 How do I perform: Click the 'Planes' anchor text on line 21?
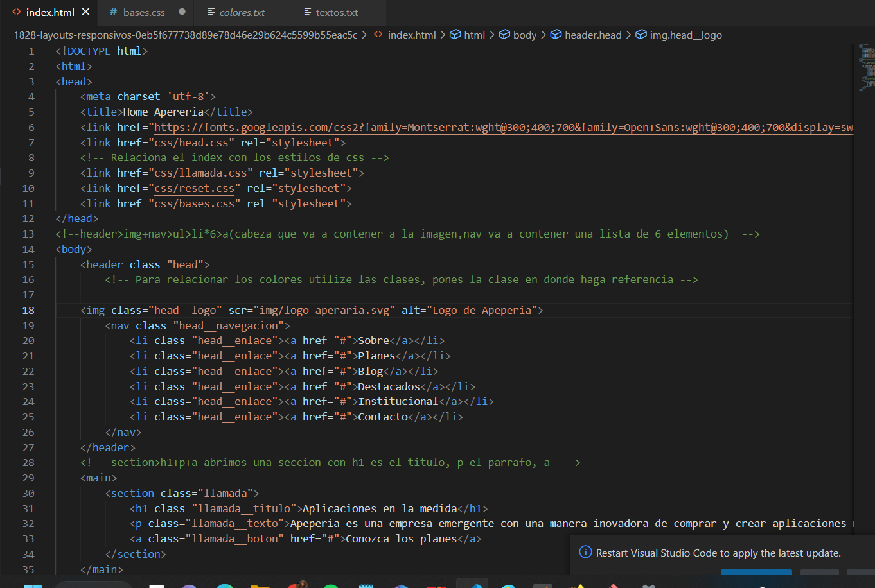click(x=377, y=356)
